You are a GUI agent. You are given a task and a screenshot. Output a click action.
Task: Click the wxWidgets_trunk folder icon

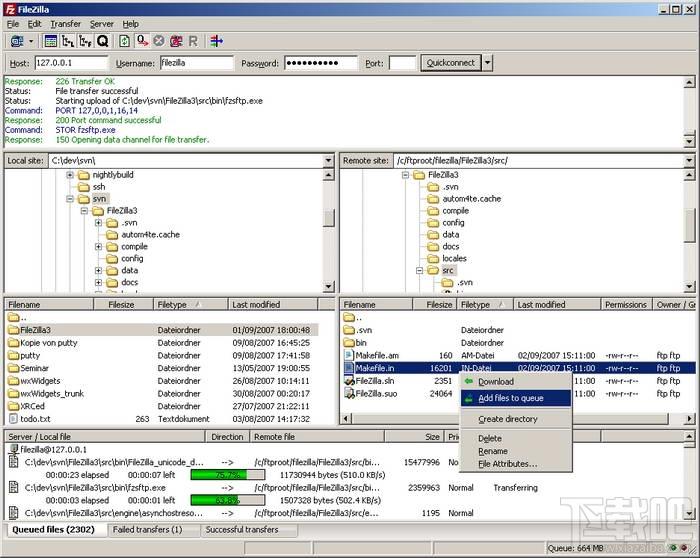[13, 393]
